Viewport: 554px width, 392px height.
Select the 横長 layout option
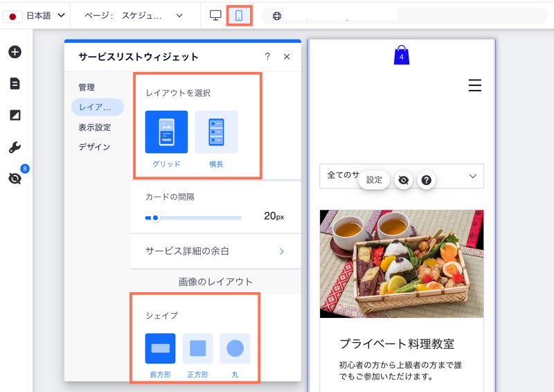point(216,132)
